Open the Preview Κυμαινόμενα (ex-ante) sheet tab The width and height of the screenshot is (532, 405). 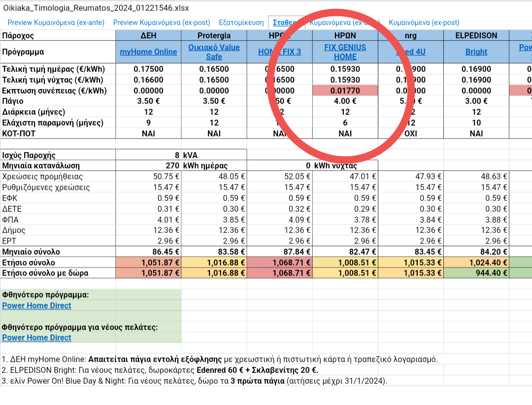[x=56, y=22]
